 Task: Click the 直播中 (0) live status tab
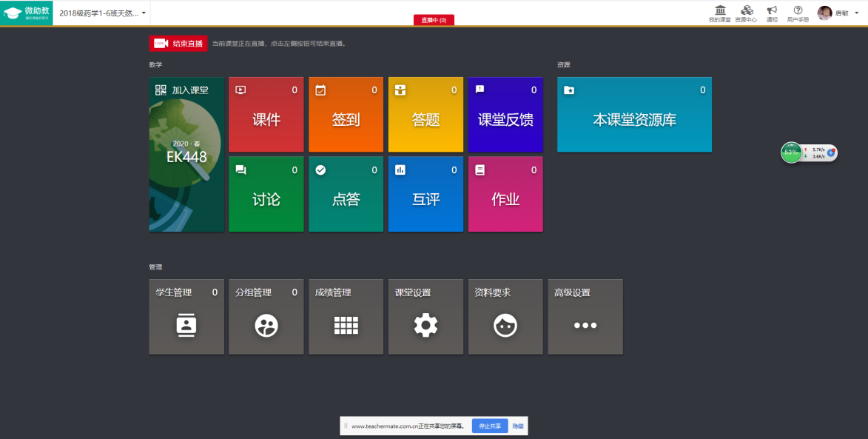click(x=434, y=20)
